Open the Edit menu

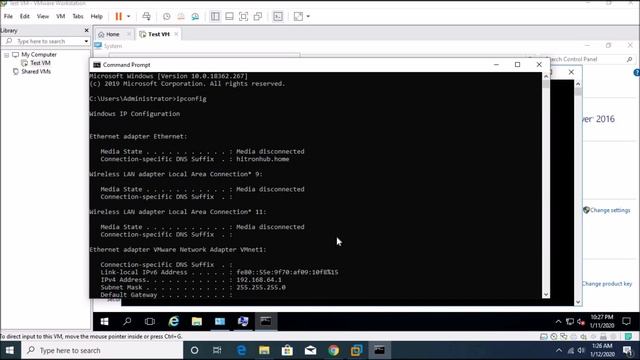tap(24, 16)
